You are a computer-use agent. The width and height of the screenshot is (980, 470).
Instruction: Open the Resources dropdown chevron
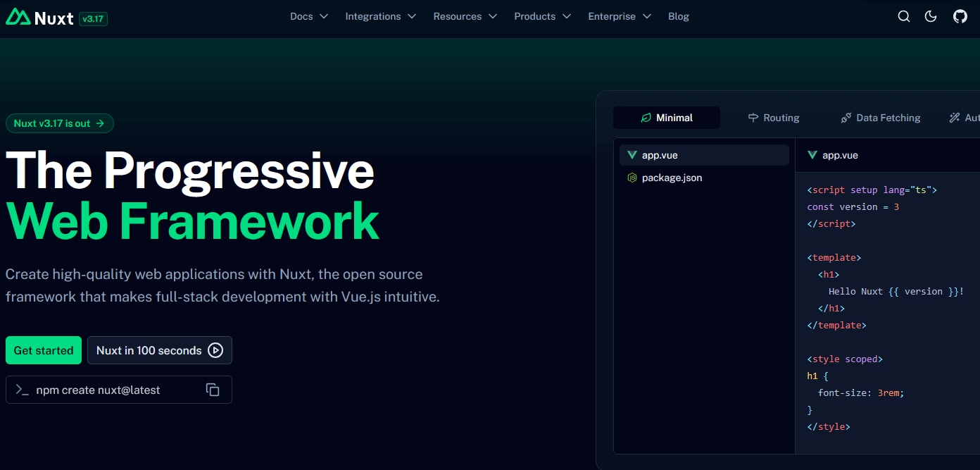pyautogui.click(x=493, y=17)
